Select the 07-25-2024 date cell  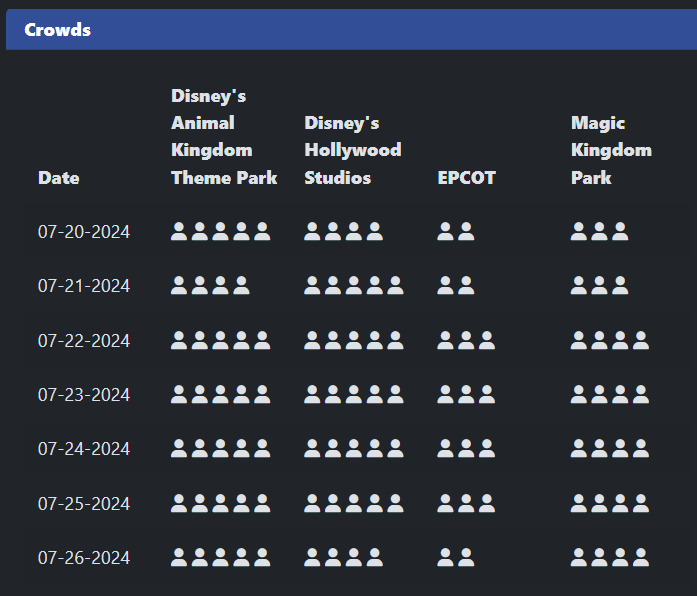click(x=84, y=503)
